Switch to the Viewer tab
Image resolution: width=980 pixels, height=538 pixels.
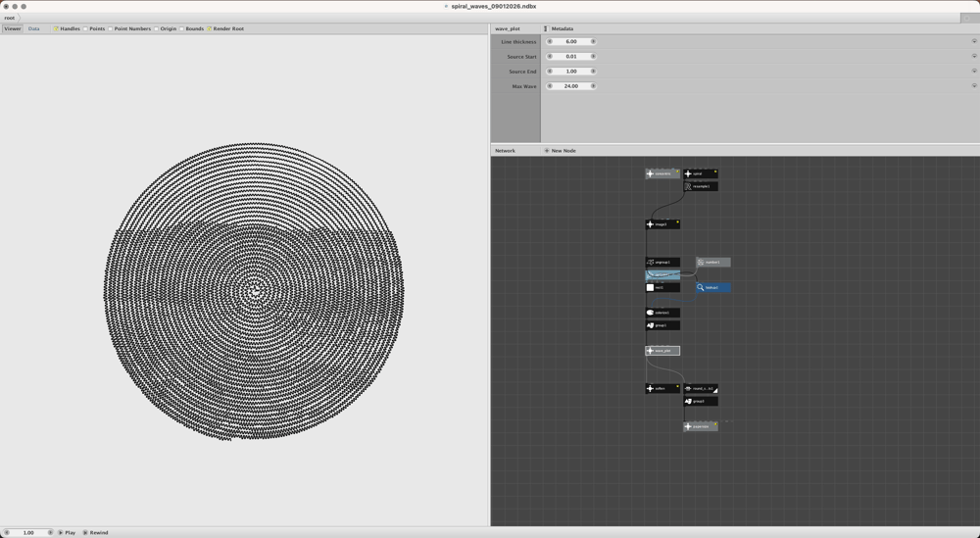(x=13, y=28)
